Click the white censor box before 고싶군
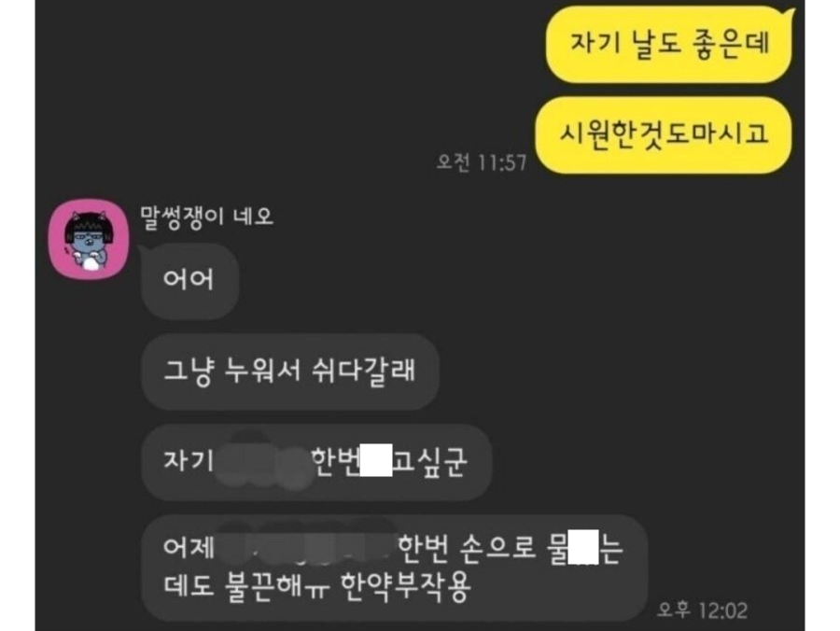 tap(376, 460)
